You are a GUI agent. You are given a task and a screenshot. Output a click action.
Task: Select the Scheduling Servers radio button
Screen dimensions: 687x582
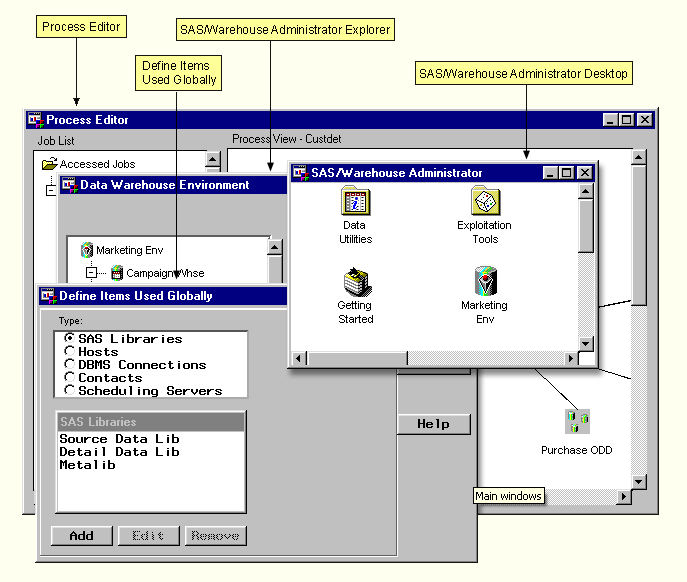point(69,390)
